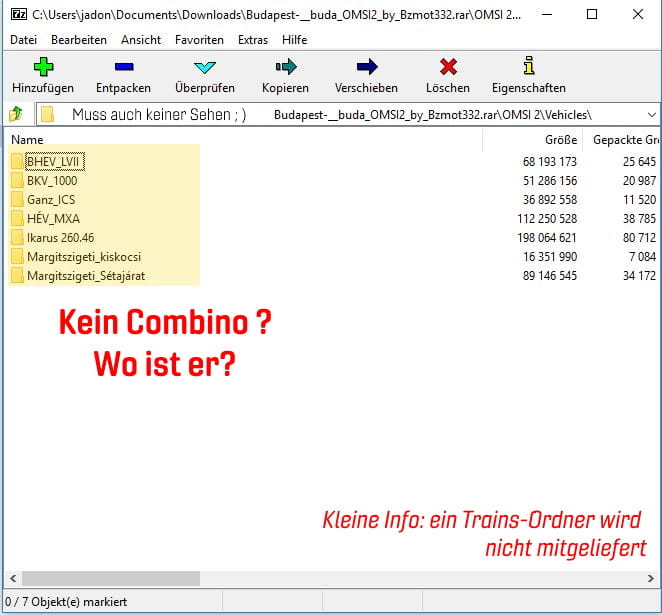Image resolution: width=662 pixels, height=615 pixels.
Task: Select the Margitszigeti_Sétajárat folder
Action: pos(91,276)
